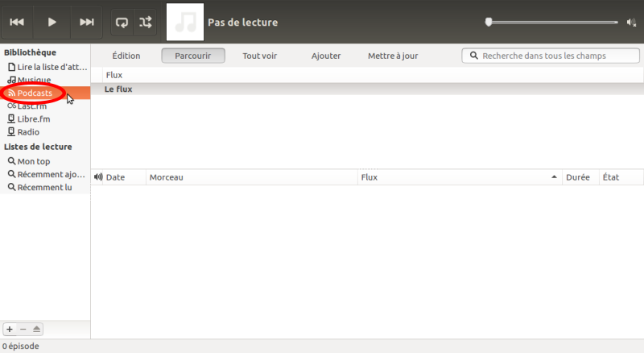This screenshot has width=644, height=353.
Task: Click the search magnifier icon
Action: coord(474,56)
